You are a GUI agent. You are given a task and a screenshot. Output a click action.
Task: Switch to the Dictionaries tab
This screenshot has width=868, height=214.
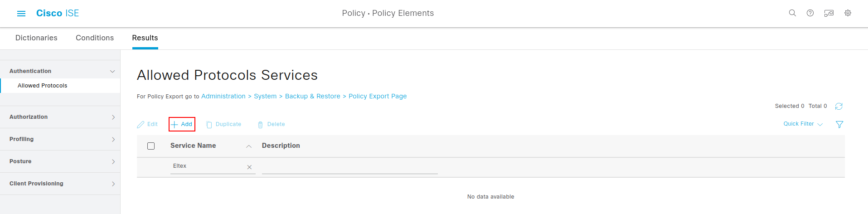coord(36,38)
